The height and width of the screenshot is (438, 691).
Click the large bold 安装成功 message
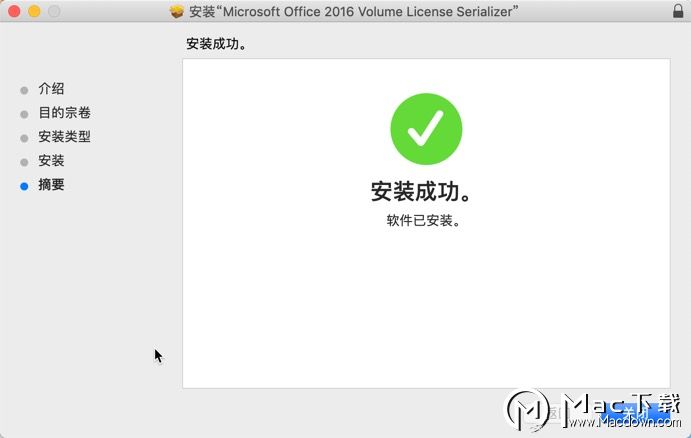tap(422, 191)
